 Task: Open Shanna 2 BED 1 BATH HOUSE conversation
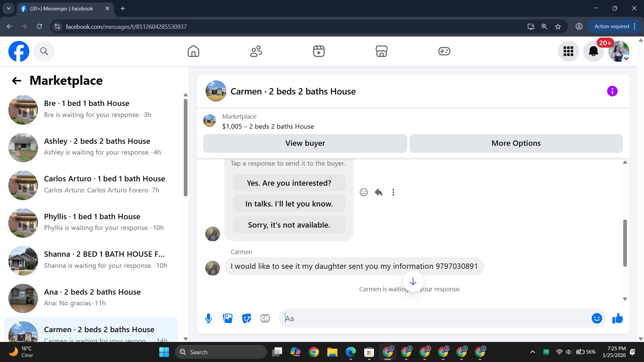click(x=91, y=260)
